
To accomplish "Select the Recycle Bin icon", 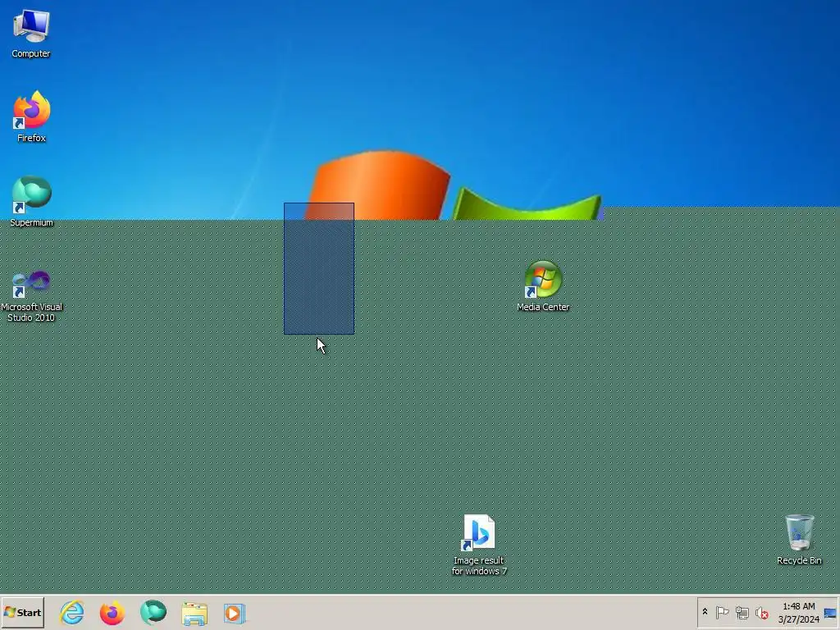I will [x=799, y=540].
